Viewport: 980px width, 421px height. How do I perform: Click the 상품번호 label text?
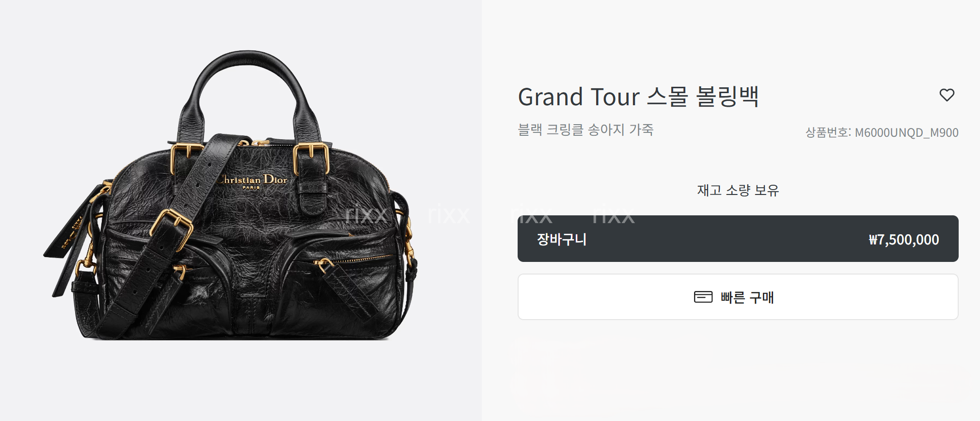(x=827, y=132)
